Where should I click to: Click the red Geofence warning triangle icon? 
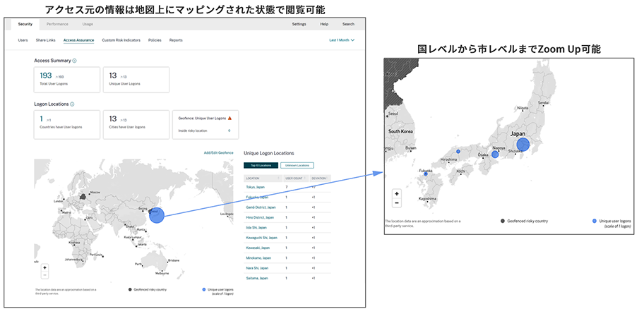click(x=229, y=118)
